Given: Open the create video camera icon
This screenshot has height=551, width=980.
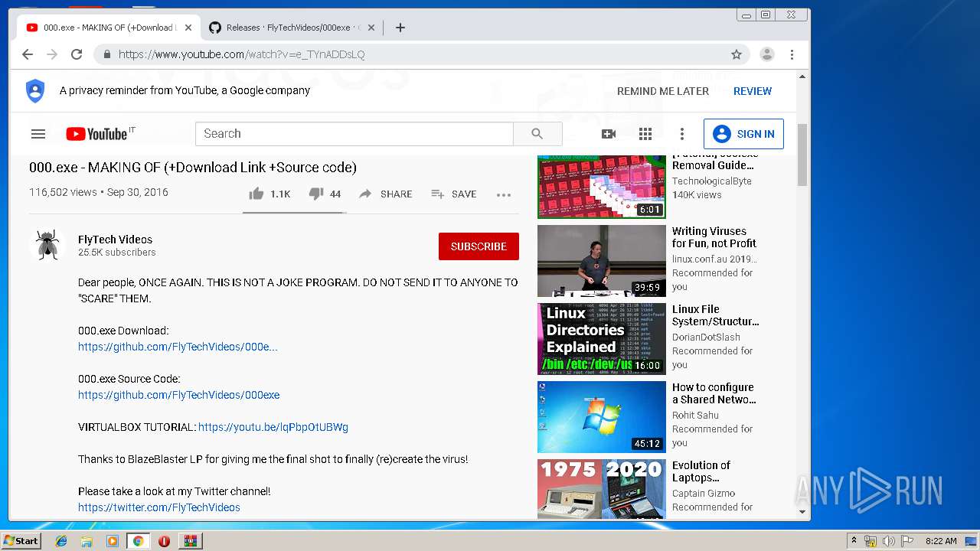Looking at the screenshot, I should pyautogui.click(x=609, y=134).
